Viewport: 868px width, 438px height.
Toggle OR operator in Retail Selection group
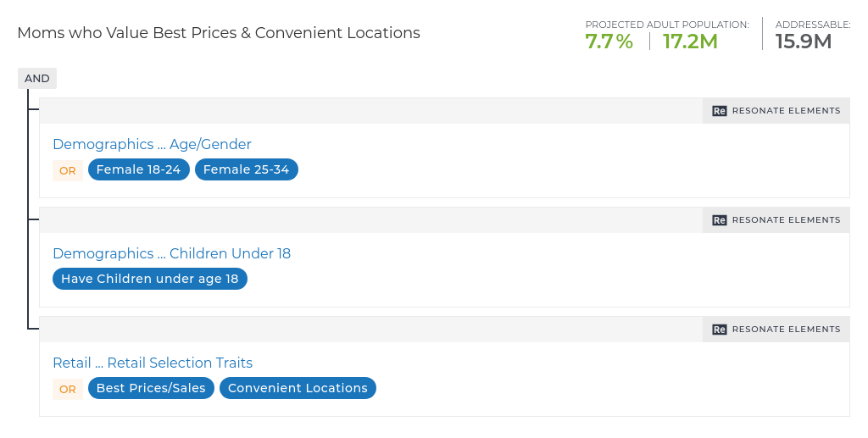tap(68, 390)
